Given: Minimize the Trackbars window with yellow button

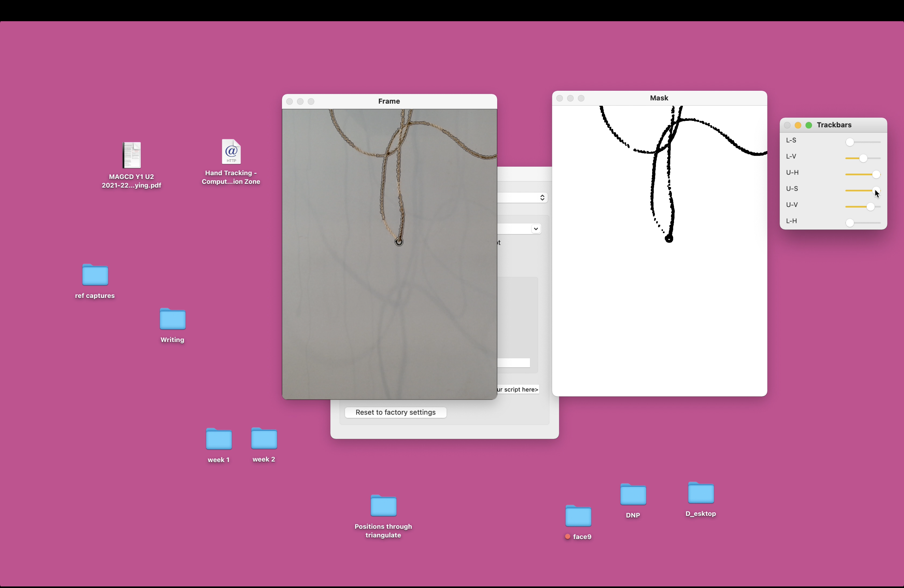Looking at the screenshot, I should [x=798, y=125].
